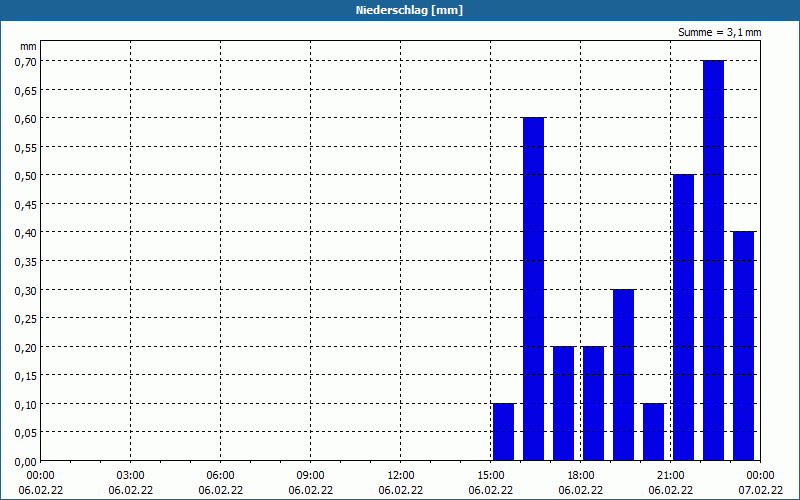800x500 pixels.
Task: Click the 0,65 y-axis label
Action: pos(26,90)
